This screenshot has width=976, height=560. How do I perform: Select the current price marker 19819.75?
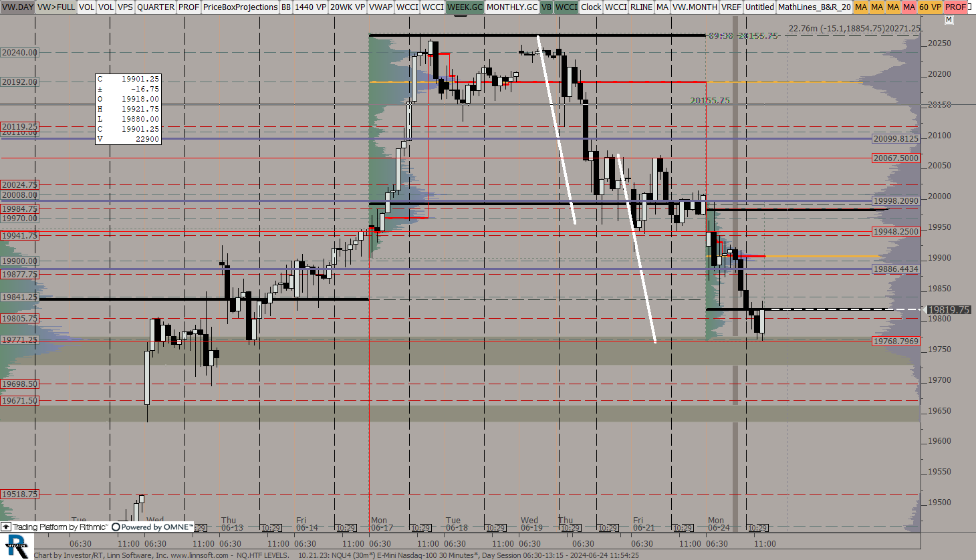949,309
